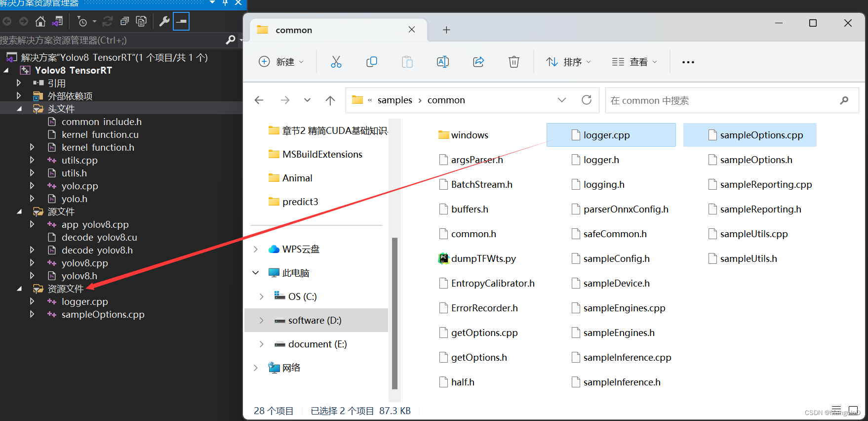Screen dimensions: 868x421
Task: Select the logger.cpp file in File Explorer
Action: (x=611, y=135)
